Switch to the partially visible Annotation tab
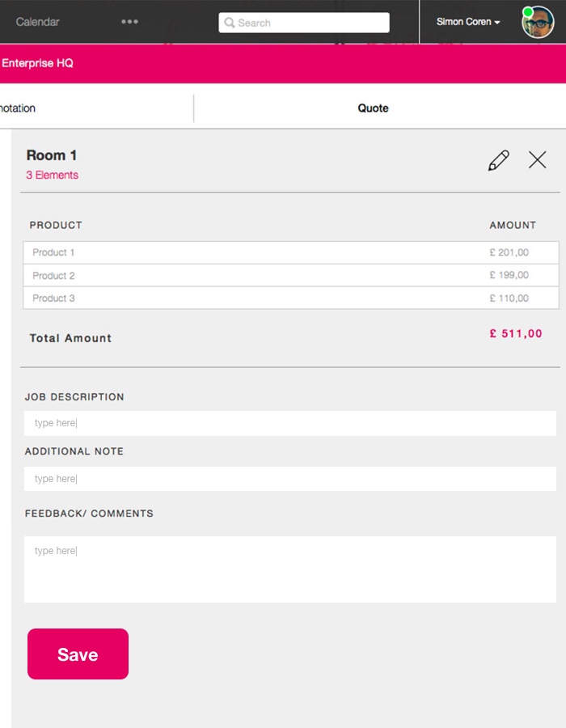The height and width of the screenshot is (728, 566). point(18,108)
